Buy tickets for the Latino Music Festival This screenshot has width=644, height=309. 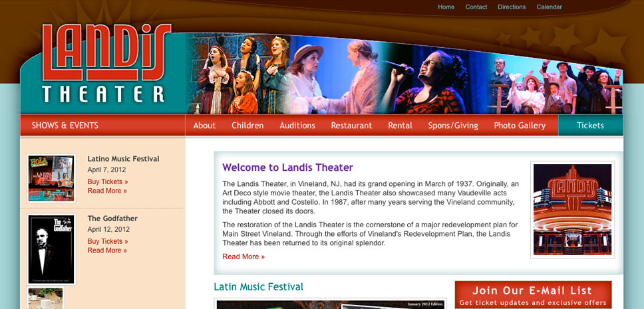pyautogui.click(x=108, y=182)
